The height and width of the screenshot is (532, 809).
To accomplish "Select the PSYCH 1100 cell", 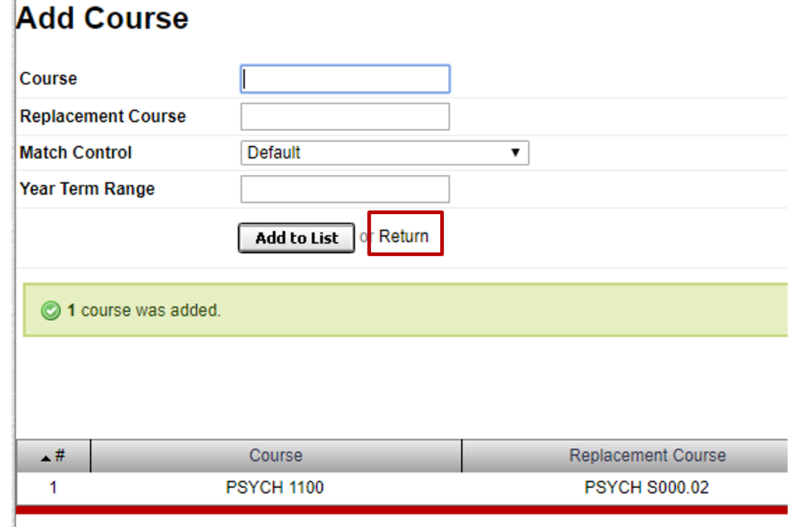I will [275, 487].
